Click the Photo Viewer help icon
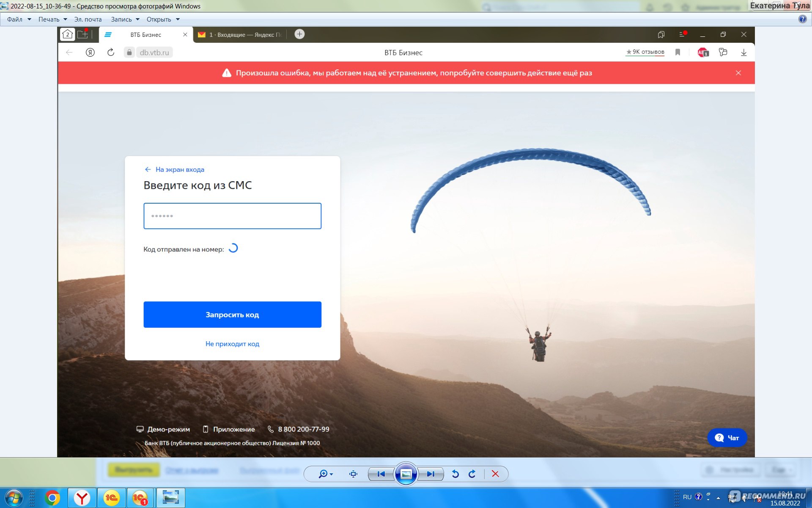812x508 pixels. point(802,19)
